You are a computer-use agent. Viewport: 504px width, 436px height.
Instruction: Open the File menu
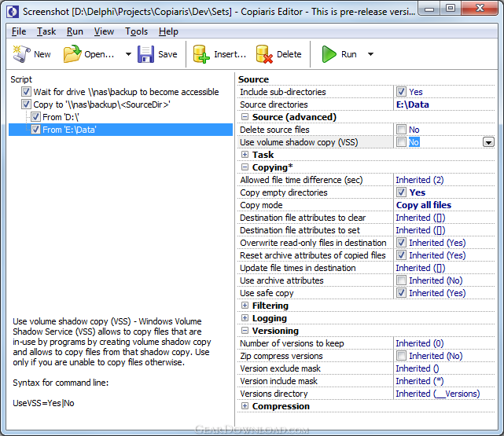click(19, 31)
